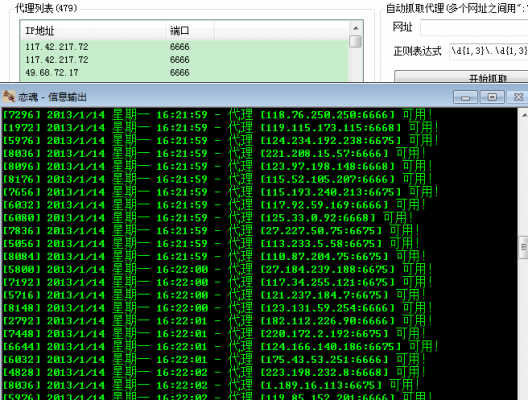Click the 自动抓取代理 group label
Screen dimensions: 528x400
tap(457, 8)
